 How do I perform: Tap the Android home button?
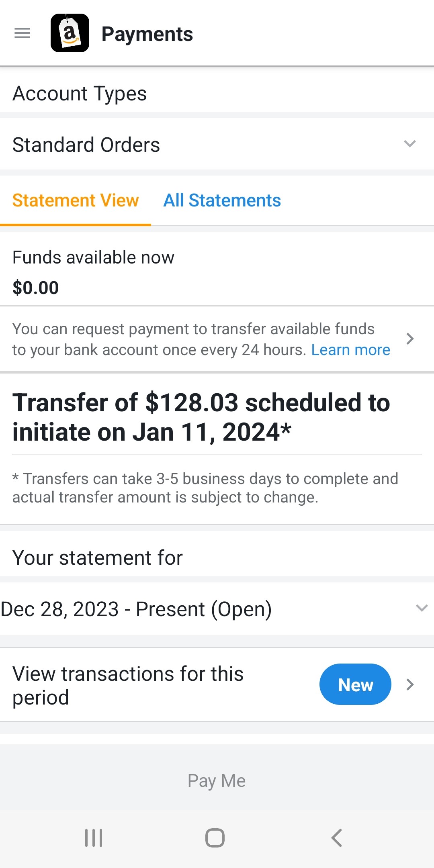[215, 838]
